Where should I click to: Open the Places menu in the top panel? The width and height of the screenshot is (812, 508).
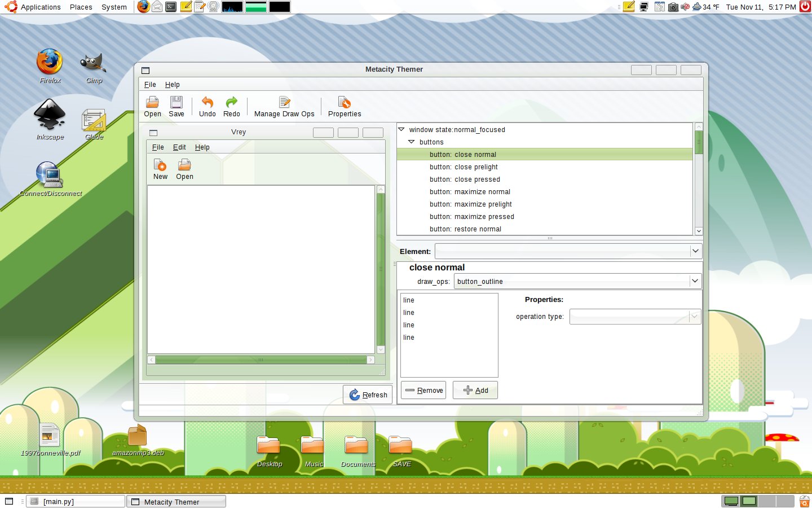tap(81, 7)
